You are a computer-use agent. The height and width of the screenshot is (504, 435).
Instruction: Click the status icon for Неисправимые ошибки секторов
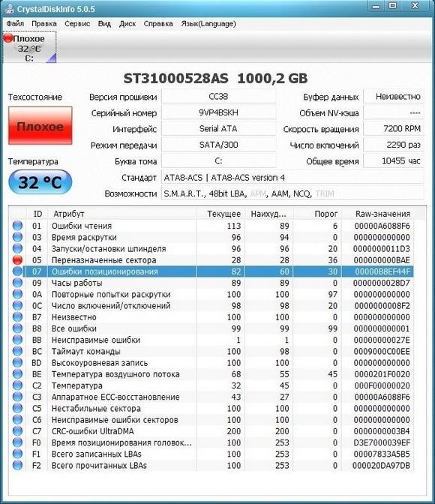[x=17, y=420]
